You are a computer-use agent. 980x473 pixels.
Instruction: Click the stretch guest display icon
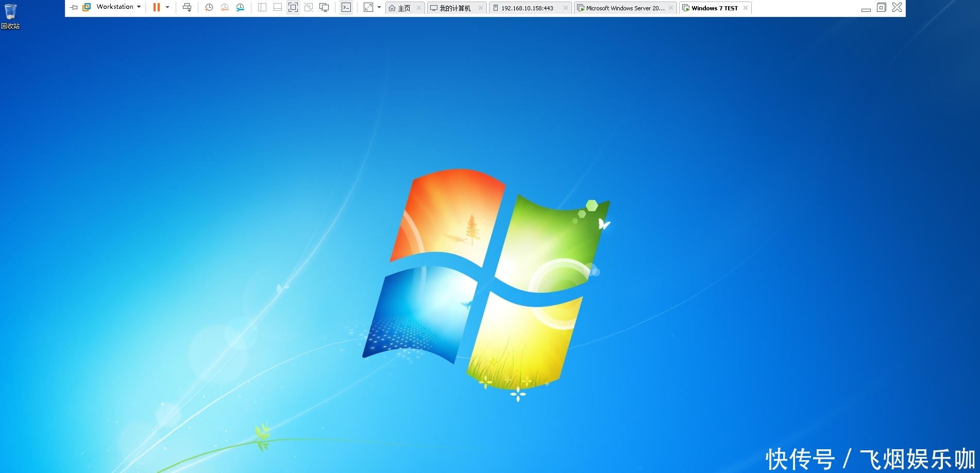click(x=368, y=7)
